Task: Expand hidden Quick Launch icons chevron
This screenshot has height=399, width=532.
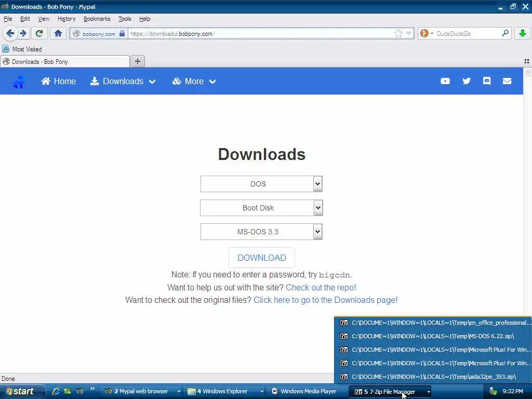Action: [92, 389]
